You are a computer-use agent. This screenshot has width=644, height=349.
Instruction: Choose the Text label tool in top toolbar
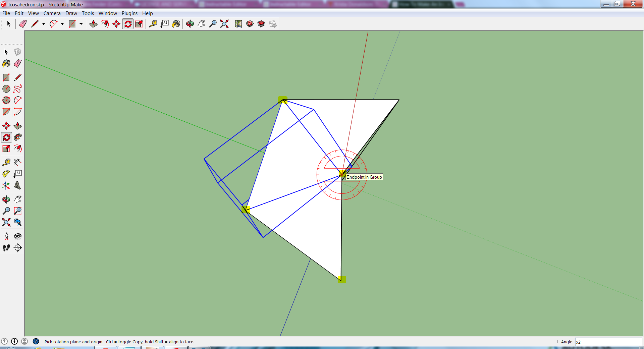coord(165,24)
